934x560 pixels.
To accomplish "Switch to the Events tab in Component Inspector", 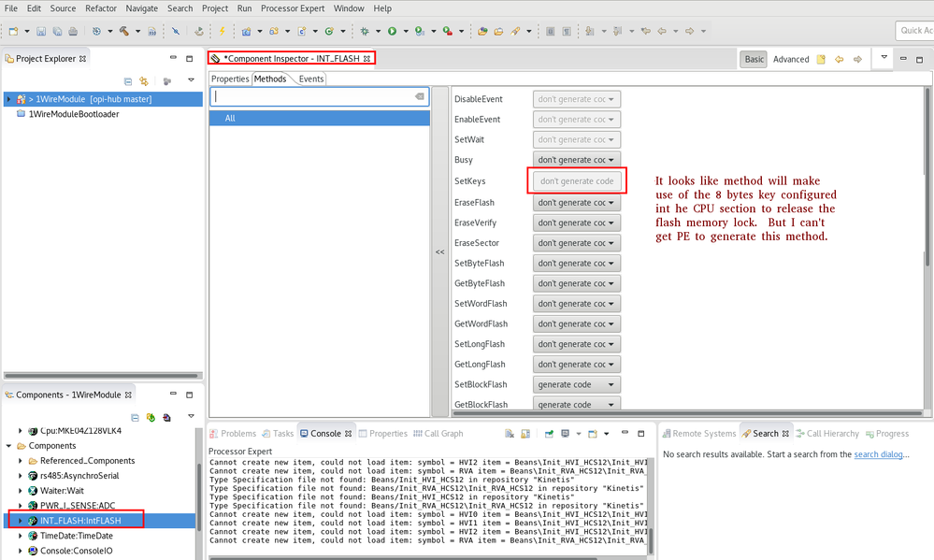I will 311,79.
